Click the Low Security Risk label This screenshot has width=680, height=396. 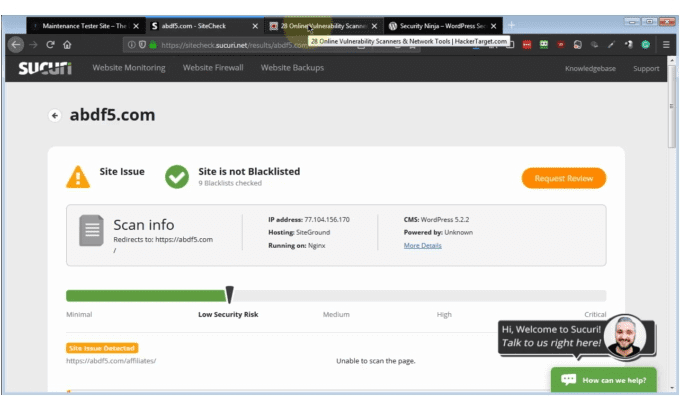click(x=228, y=314)
